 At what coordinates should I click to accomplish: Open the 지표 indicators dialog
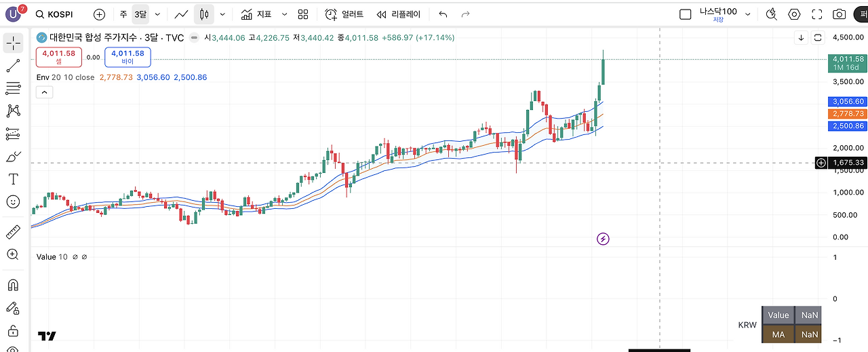[256, 14]
